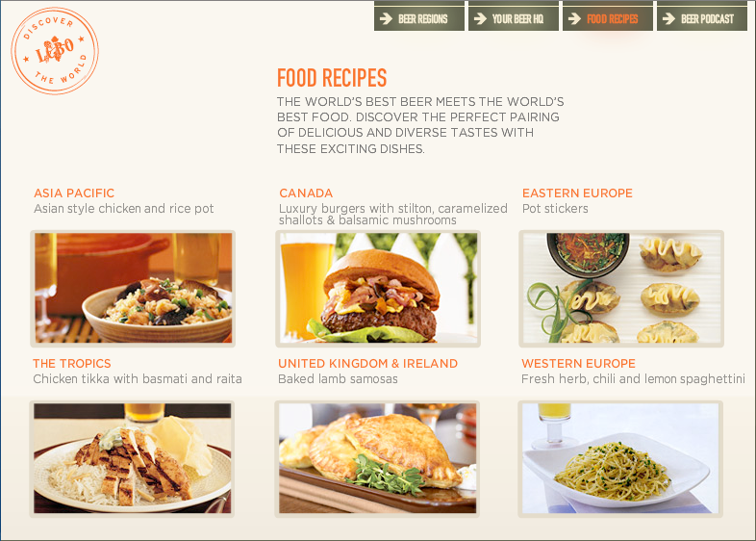This screenshot has height=541, width=756.
Task: Click the arrow icon beside Your Beer HQ
Action: (480, 19)
